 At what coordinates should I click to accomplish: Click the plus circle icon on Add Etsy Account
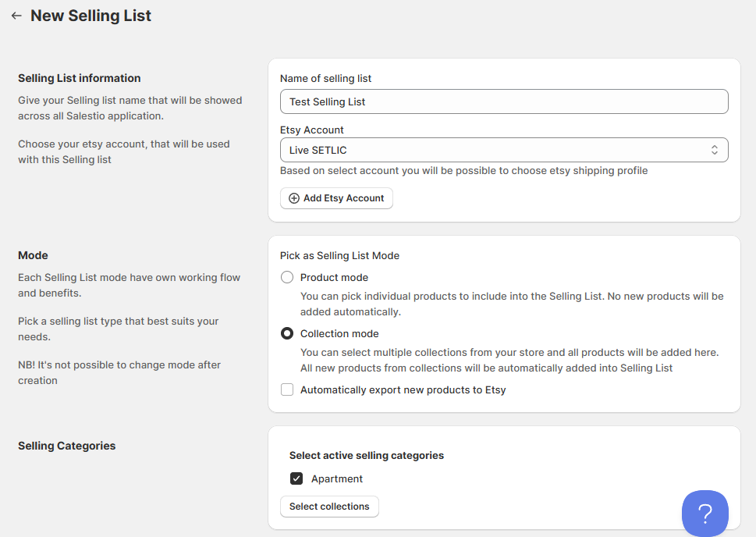coord(293,198)
